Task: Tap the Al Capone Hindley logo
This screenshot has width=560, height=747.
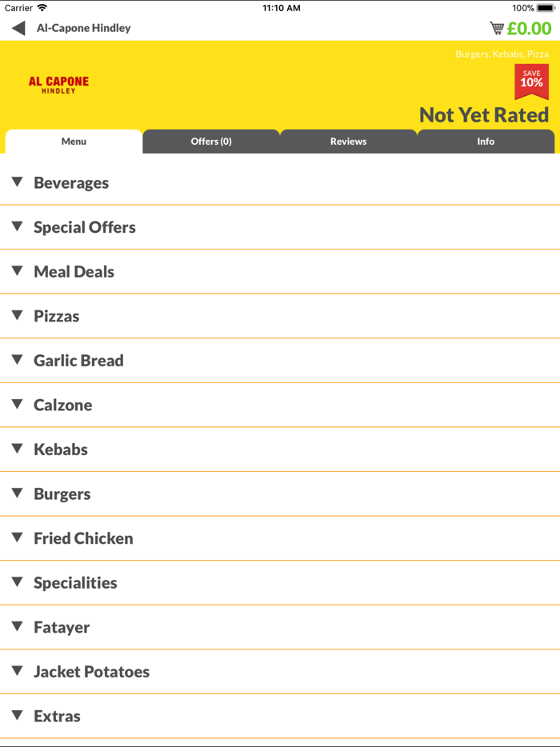Action: [58, 85]
